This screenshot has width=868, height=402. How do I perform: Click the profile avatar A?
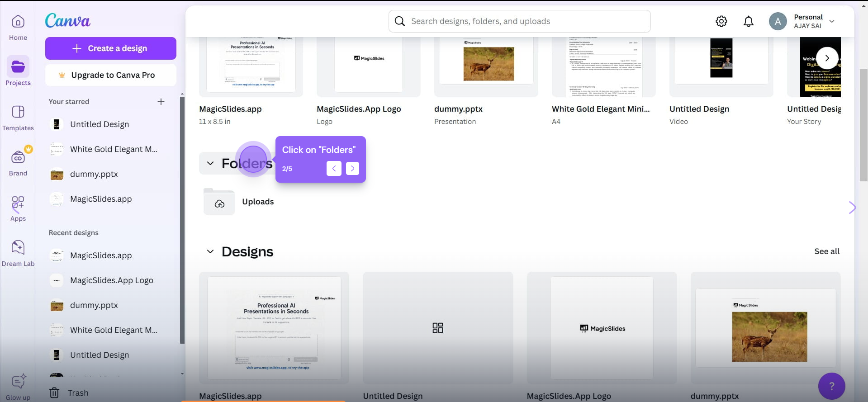click(778, 21)
